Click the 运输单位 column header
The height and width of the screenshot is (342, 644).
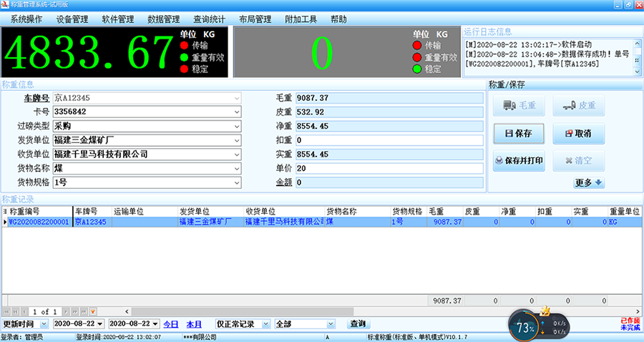145,212
